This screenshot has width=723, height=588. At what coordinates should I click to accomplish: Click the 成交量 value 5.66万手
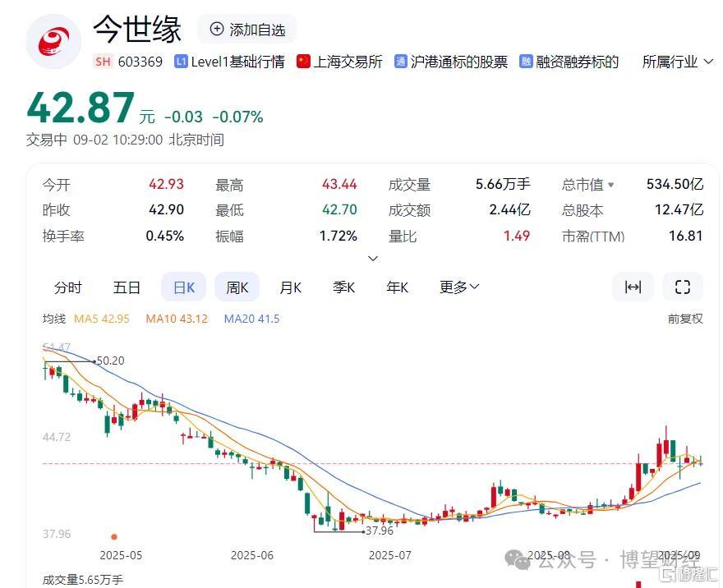click(x=503, y=184)
